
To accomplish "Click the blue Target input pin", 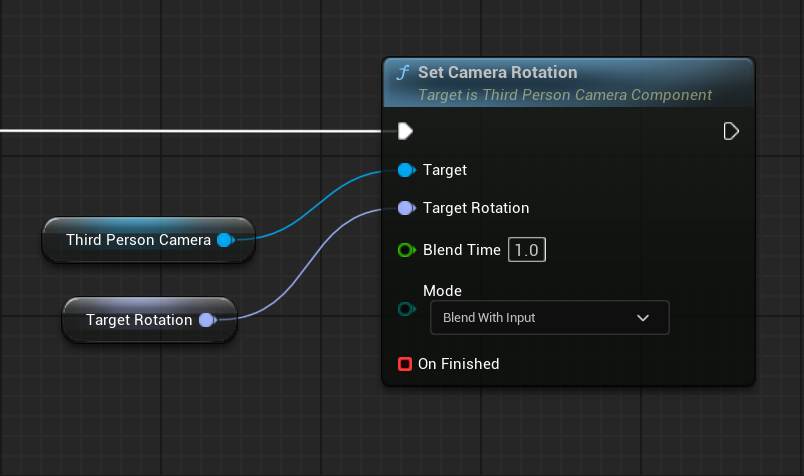I will click(406, 170).
